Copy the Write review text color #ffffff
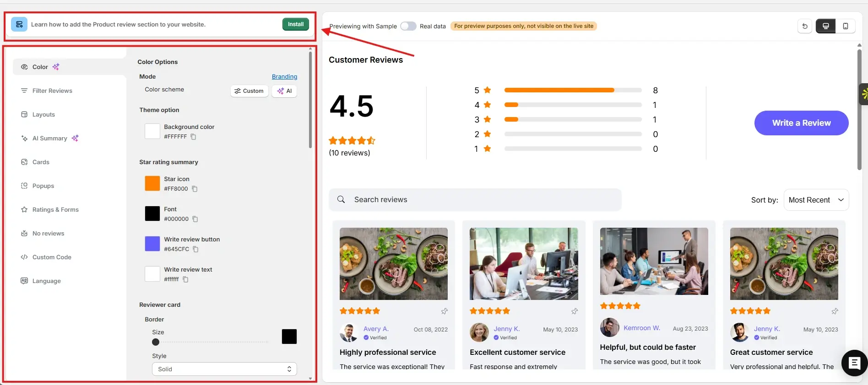868x385 pixels. [185, 279]
